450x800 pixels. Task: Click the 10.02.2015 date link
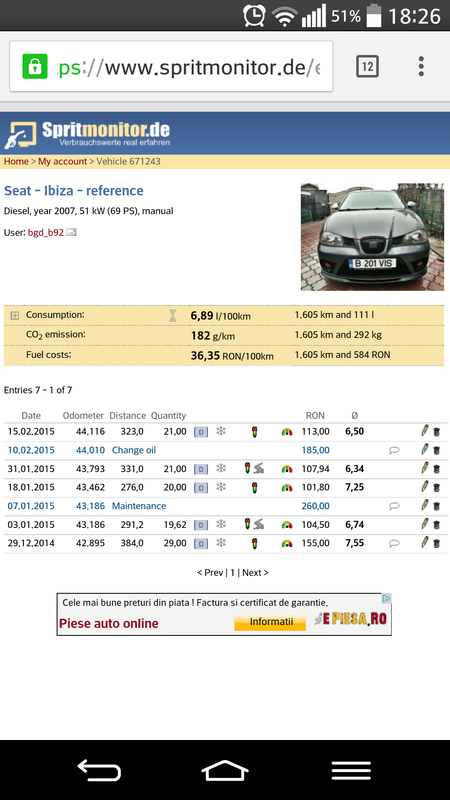(x=31, y=450)
